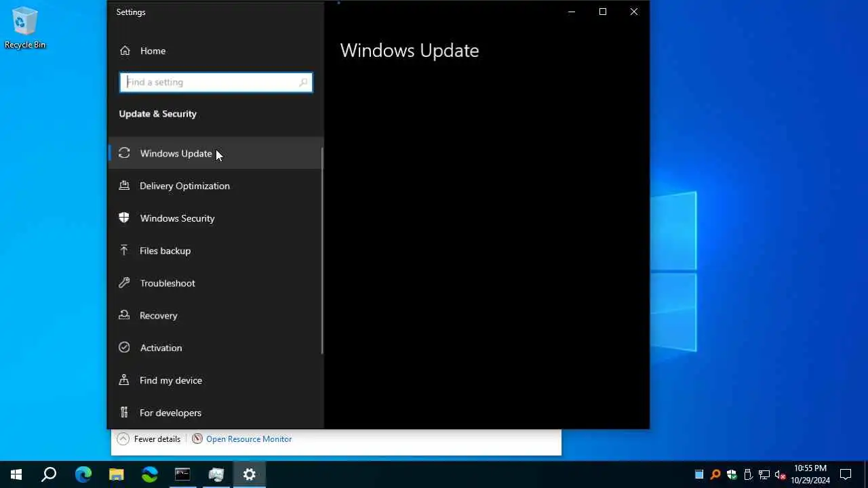Viewport: 868px width, 488px height.
Task: Focus the Find a setting search box
Action: click(x=216, y=82)
